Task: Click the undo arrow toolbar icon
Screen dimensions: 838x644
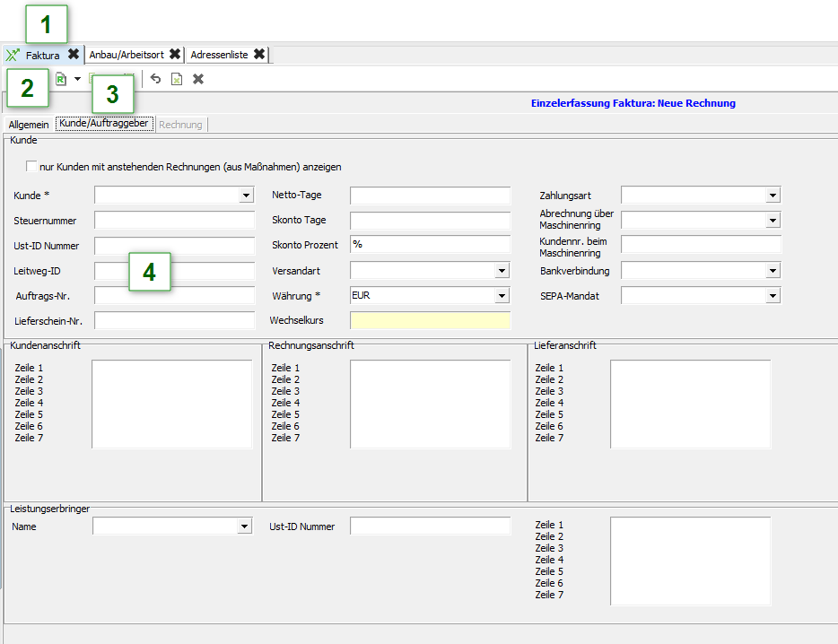Action: [155, 79]
